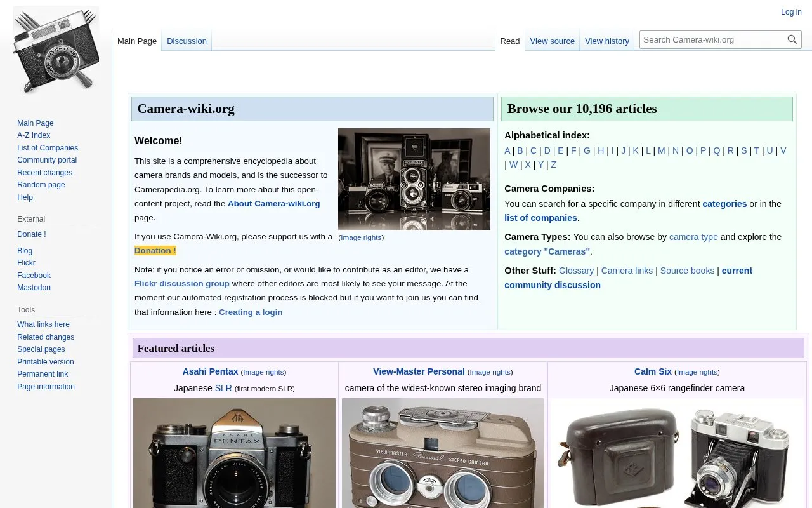Screen dimensions: 812x508
Task: Open alphabetical index letter Z
Action: tap(553, 164)
